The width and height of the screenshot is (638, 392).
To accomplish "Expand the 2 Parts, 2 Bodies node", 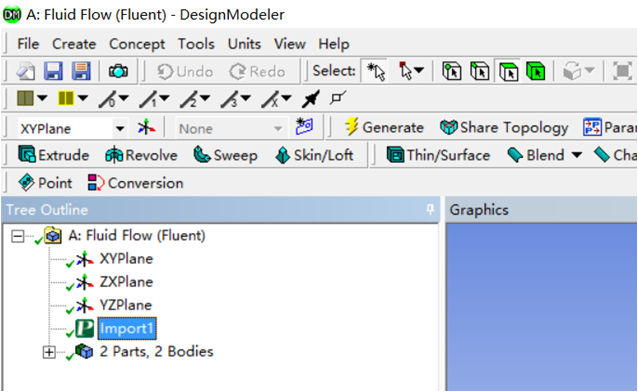I will 49,352.
